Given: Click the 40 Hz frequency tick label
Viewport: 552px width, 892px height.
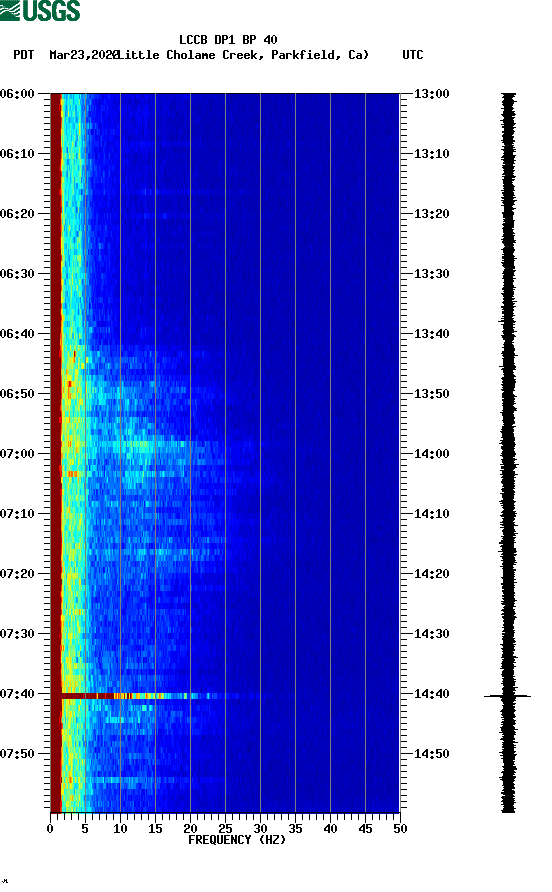Looking at the screenshot, I should click(330, 829).
